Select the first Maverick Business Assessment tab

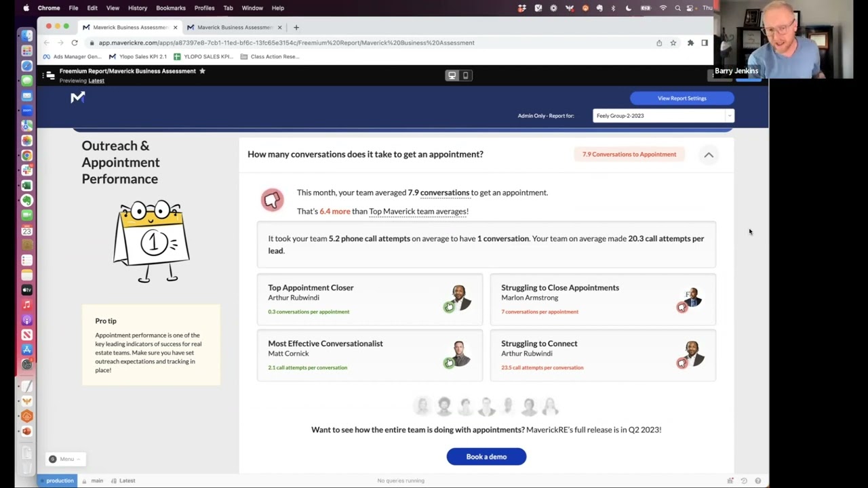(x=130, y=27)
